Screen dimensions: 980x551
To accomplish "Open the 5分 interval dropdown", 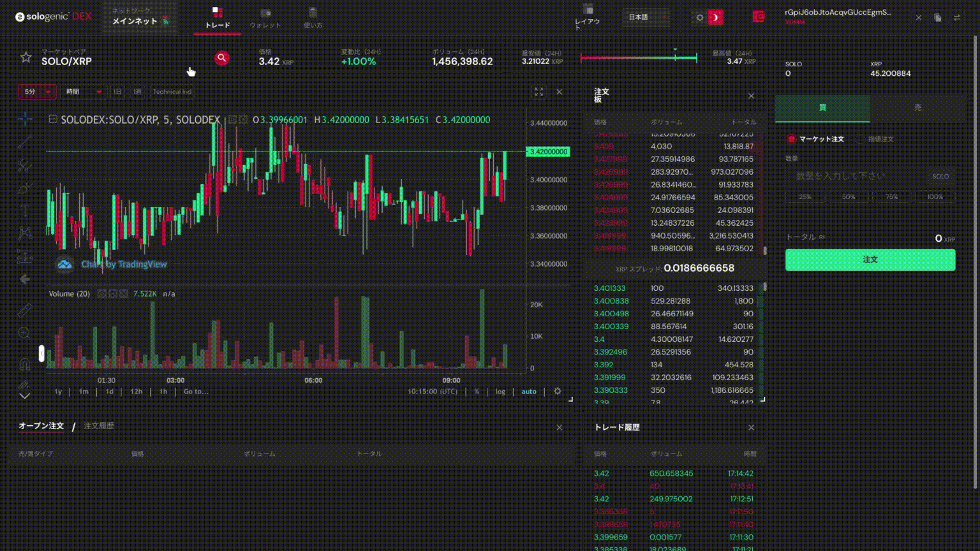I will point(38,92).
